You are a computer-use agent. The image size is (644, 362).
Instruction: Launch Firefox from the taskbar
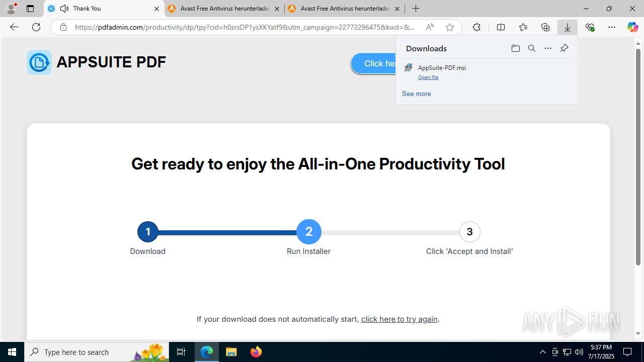(256, 352)
